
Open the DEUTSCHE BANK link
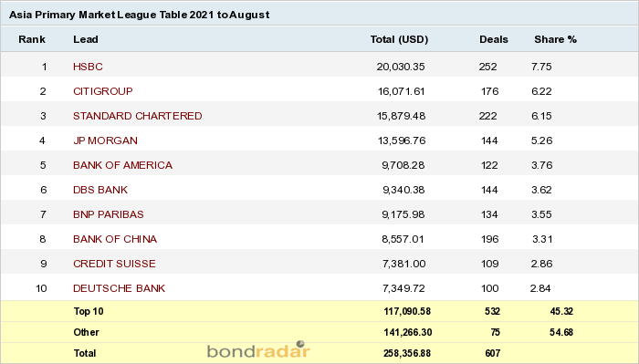(119, 288)
